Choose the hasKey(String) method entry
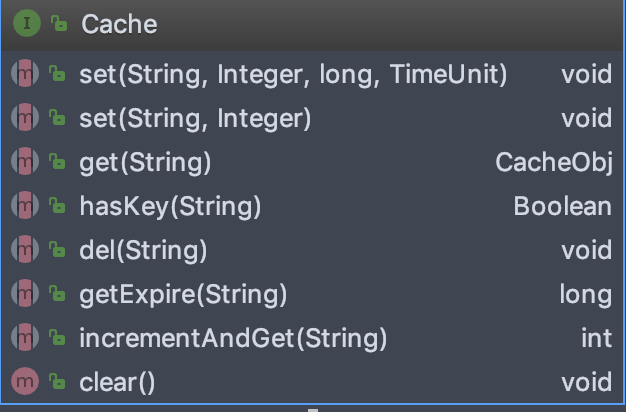Viewport: 626px width, 412px height. pyautogui.click(x=170, y=206)
